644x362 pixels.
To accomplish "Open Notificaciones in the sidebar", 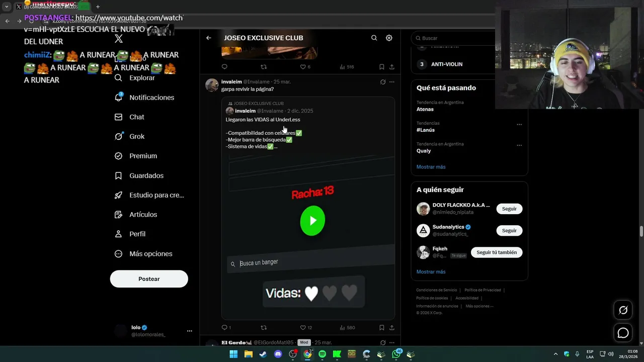I will pos(144,98).
